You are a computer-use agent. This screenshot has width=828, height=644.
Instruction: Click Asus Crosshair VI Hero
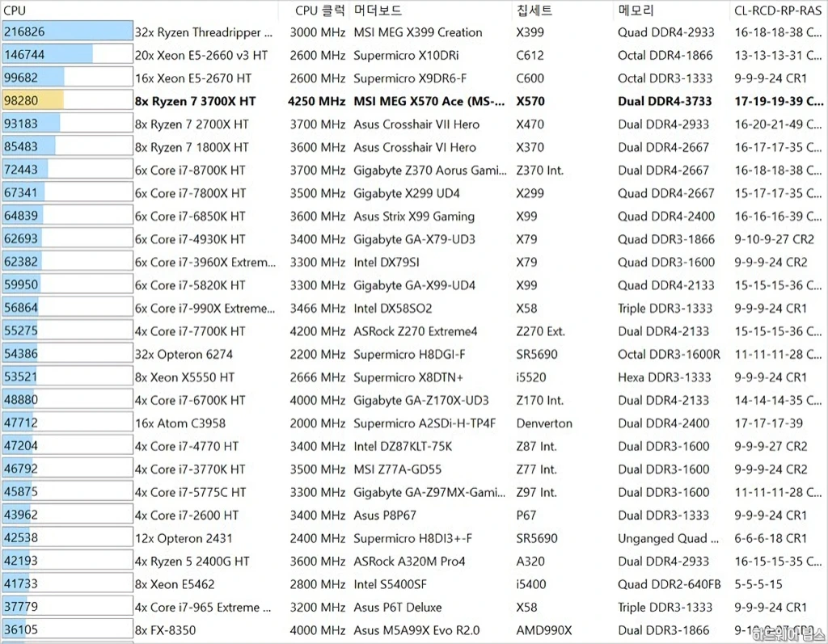(x=415, y=147)
